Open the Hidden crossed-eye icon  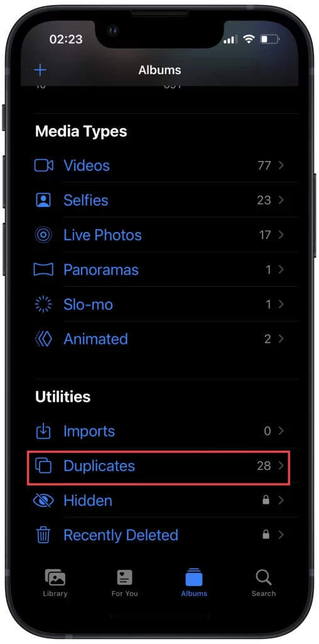tap(43, 501)
